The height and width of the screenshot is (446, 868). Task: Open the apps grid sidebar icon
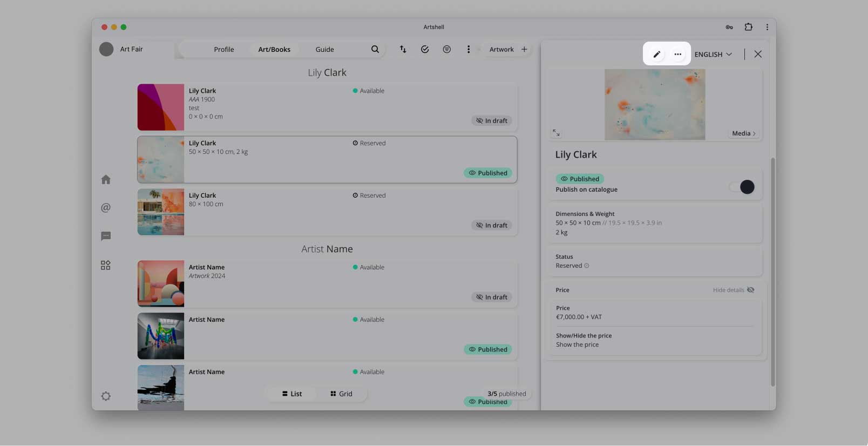[106, 265]
